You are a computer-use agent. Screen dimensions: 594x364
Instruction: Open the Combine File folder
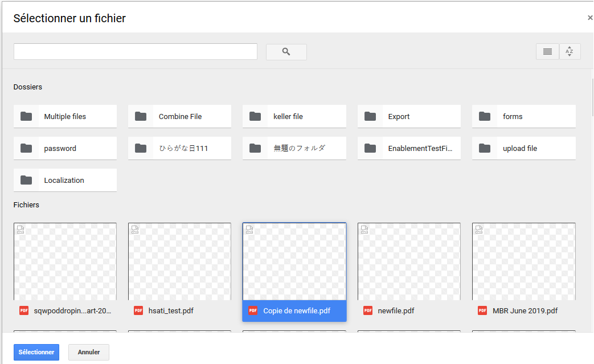pos(179,116)
